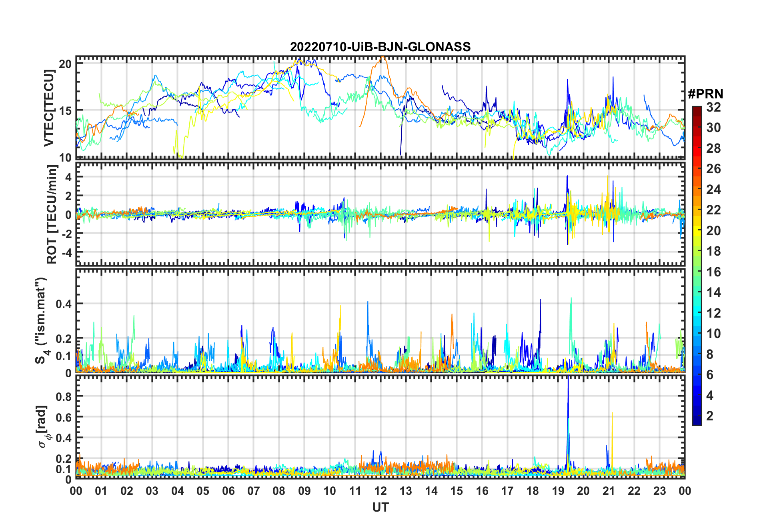Click the VTEC[TECU] y-axis label
Screen dimensions: 761x532
coord(49,108)
